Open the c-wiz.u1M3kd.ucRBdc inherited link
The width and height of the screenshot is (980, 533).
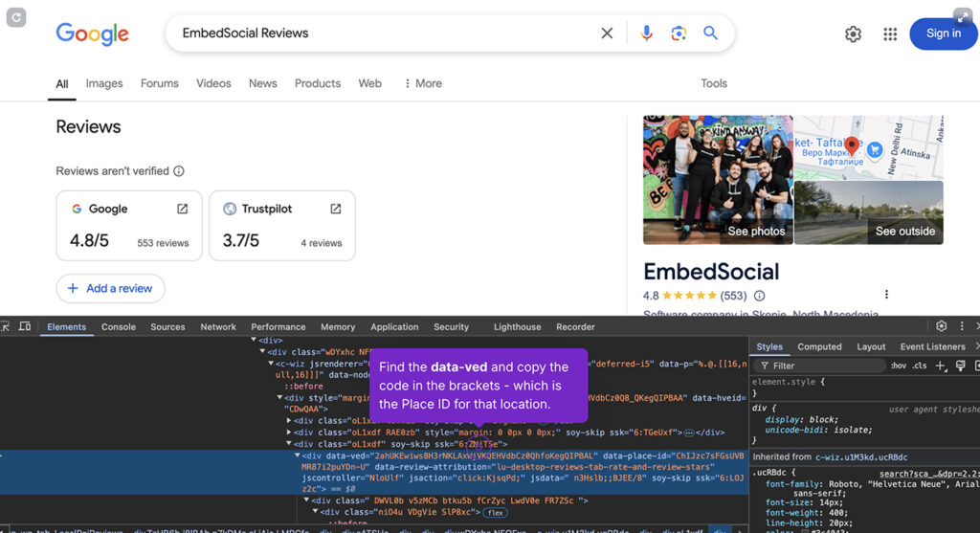[x=861, y=457]
